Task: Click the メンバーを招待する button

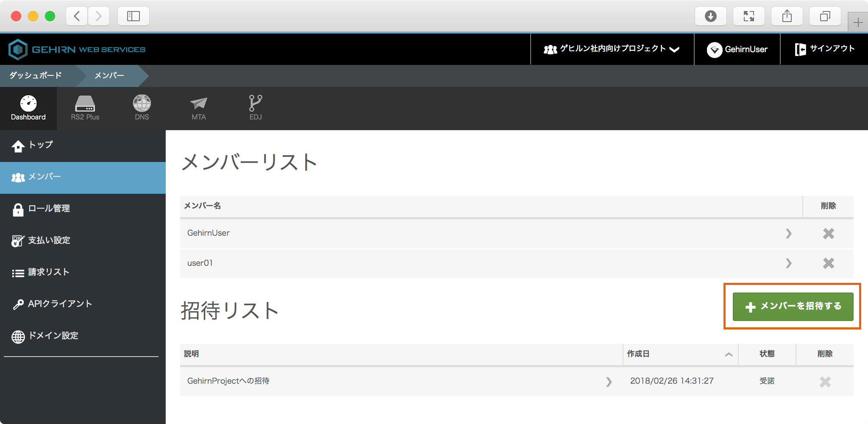Action: pos(793,306)
